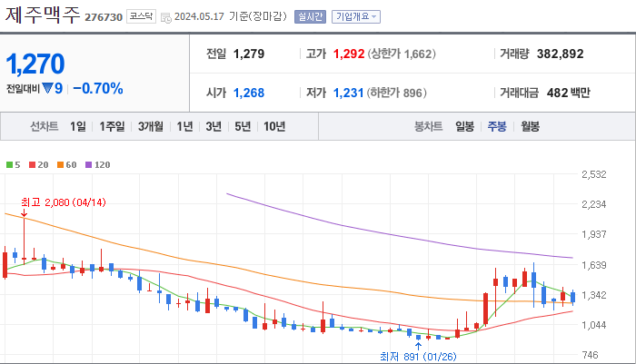Screen dimensions: 636x364
Task: Click the 1,639 price axis label
Action: coord(594,265)
